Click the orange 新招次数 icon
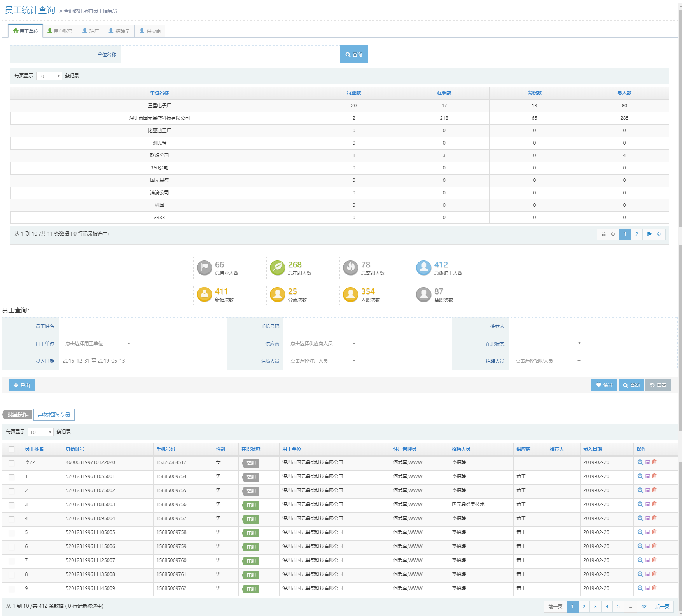Image resolution: width=682 pixels, height=616 pixels. click(204, 295)
